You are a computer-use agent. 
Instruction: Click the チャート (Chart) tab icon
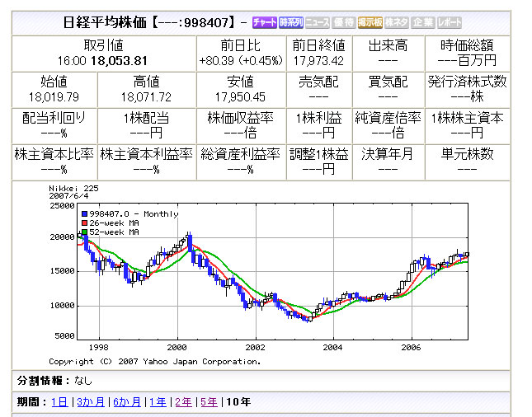click(264, 22)
